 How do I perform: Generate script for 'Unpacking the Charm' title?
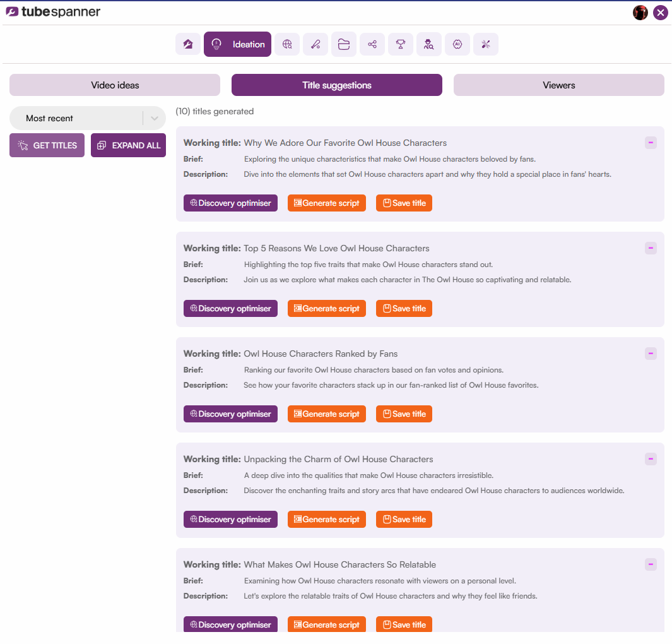click(x=327, y=519)
